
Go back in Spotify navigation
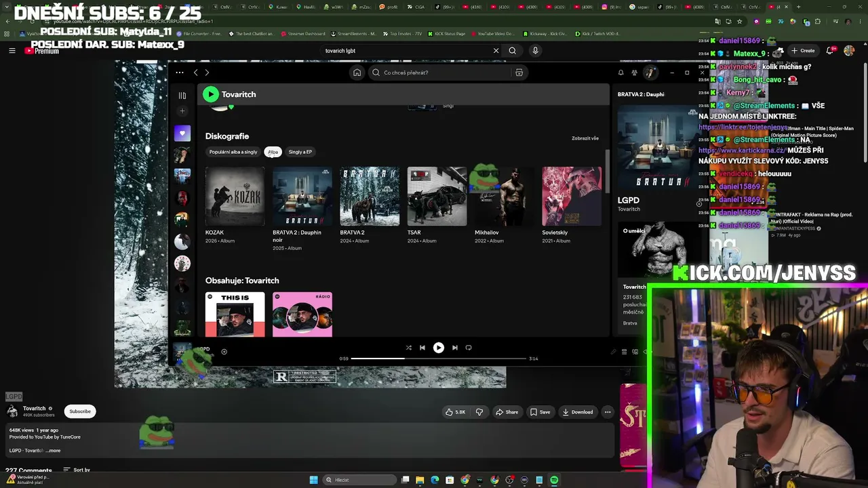pyautogui.click(x=195, y=73)
